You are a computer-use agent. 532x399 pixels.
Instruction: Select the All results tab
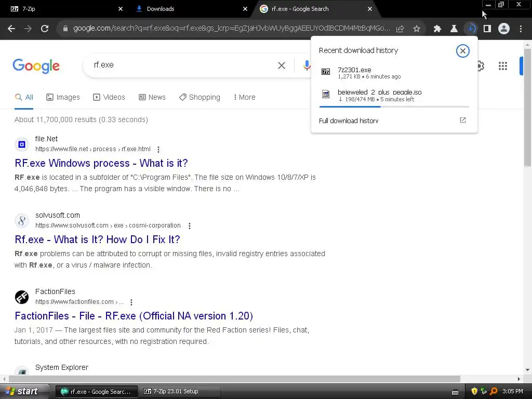pos(24,97)
